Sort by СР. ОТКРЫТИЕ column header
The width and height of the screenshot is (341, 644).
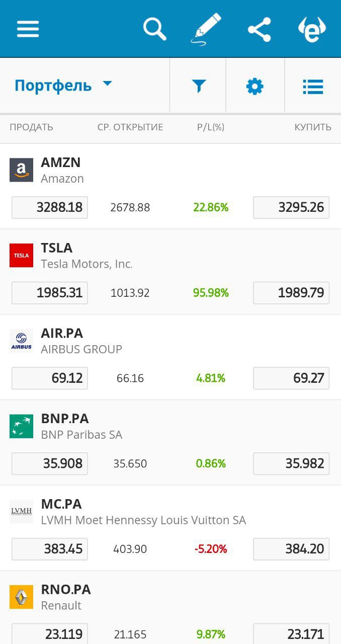click(130, 127)
